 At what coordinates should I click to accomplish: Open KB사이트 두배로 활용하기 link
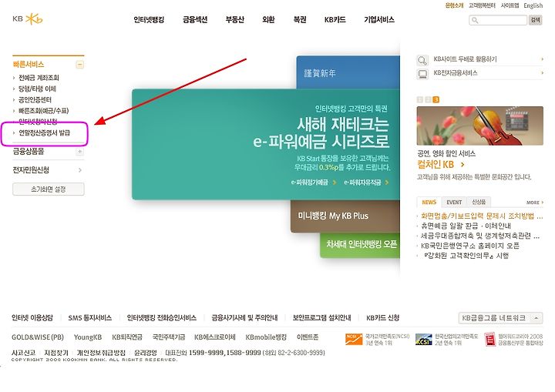coord(465,59)
